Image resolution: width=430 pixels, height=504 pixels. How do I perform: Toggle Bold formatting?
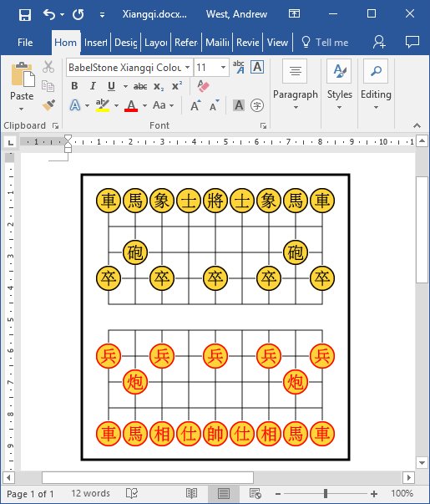[74, 86]
